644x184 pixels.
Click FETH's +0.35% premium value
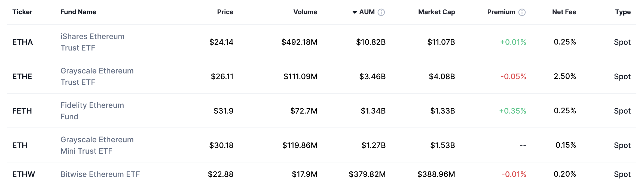pos(512,111)
